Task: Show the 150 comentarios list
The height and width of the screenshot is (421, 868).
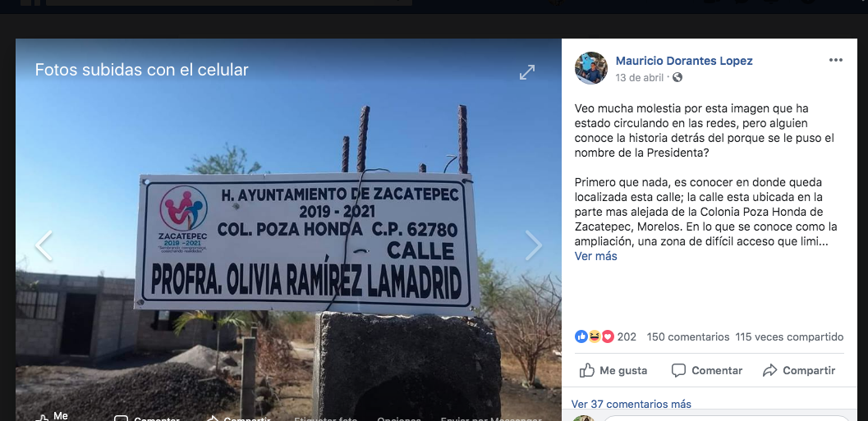Action: (687, 337)
